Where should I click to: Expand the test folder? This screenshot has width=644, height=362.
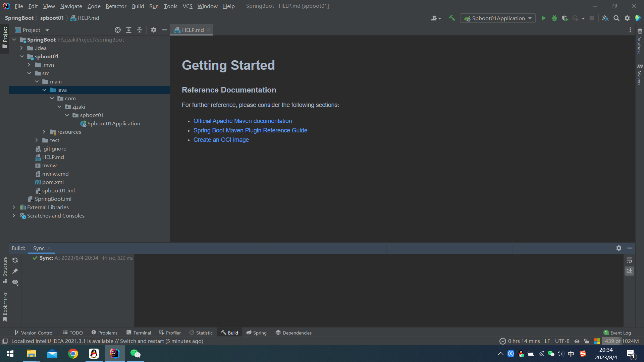click(37, 140)
